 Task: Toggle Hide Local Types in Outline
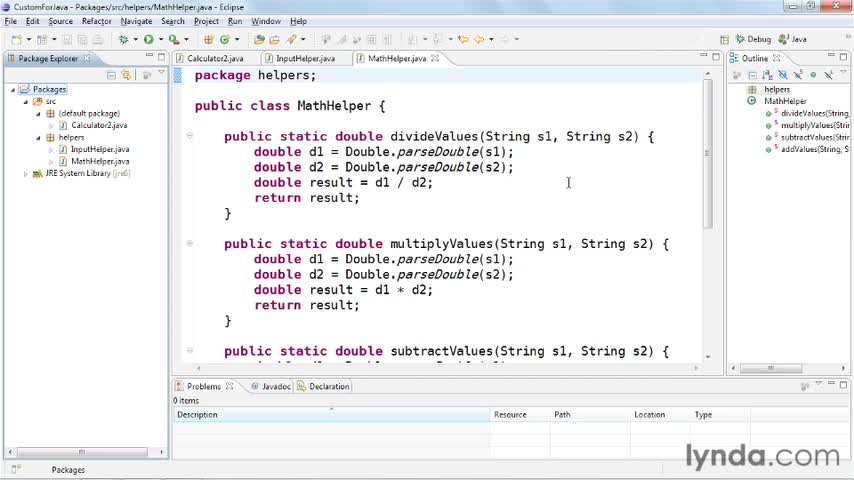(x=828, y=75)
